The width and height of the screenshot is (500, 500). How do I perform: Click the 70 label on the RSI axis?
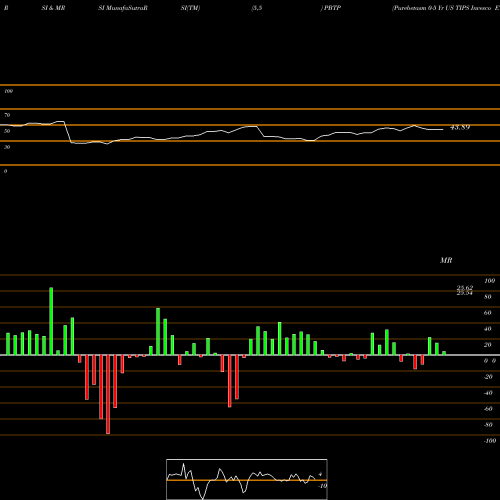(7, 115)
